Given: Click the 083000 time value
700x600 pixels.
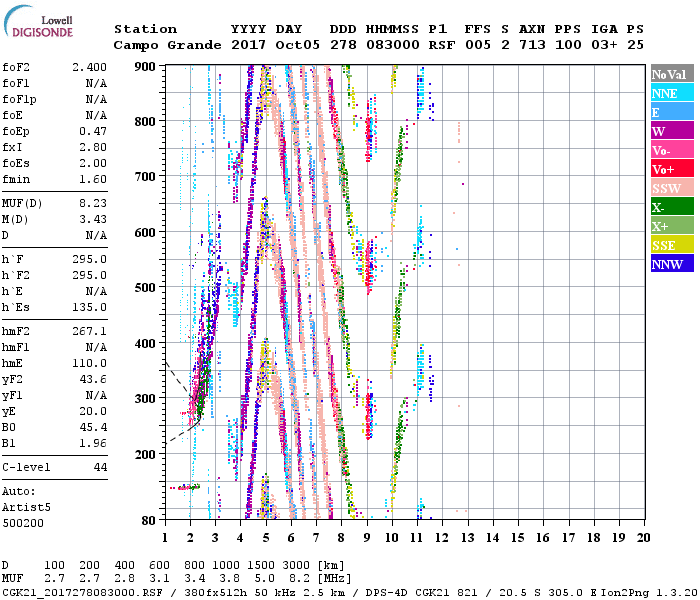Looking at the screenshot, I should (392, 45).
